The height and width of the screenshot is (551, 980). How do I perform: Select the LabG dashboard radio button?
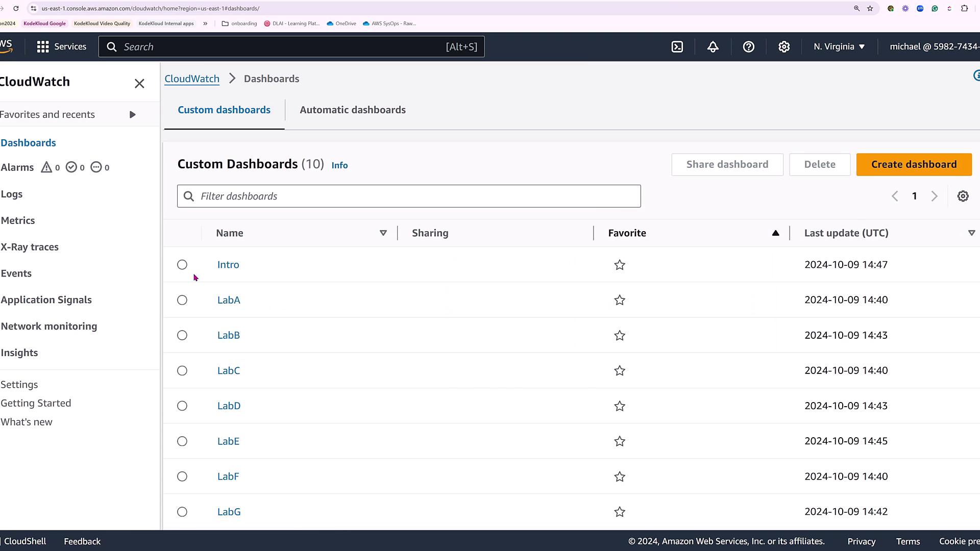pos(182,512)
